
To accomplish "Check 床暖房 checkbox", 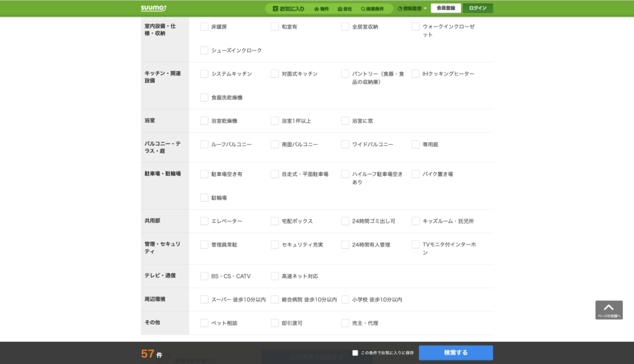I will click(204, 27).
